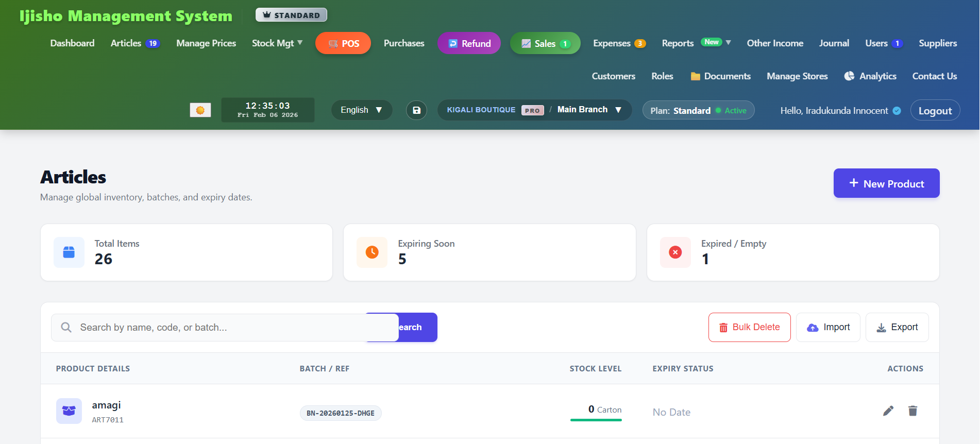Click the New Product button
This screenshot has width=980, height=444.
coord(886,183)
